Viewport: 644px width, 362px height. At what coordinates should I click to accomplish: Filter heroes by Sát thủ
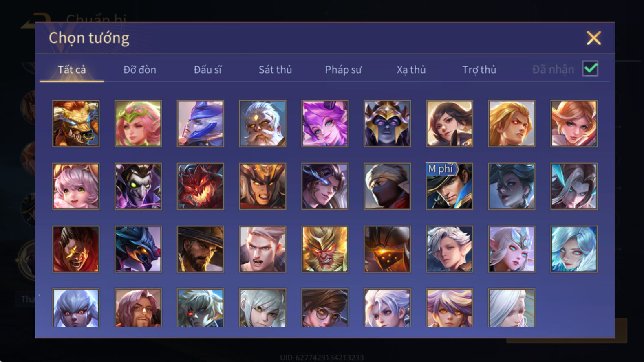[275, 70]
